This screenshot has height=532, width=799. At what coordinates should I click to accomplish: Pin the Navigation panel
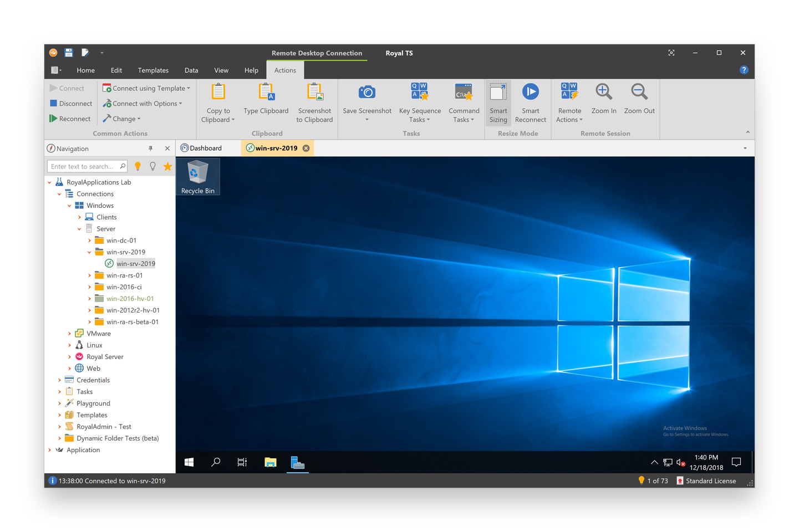pos(150,149)
